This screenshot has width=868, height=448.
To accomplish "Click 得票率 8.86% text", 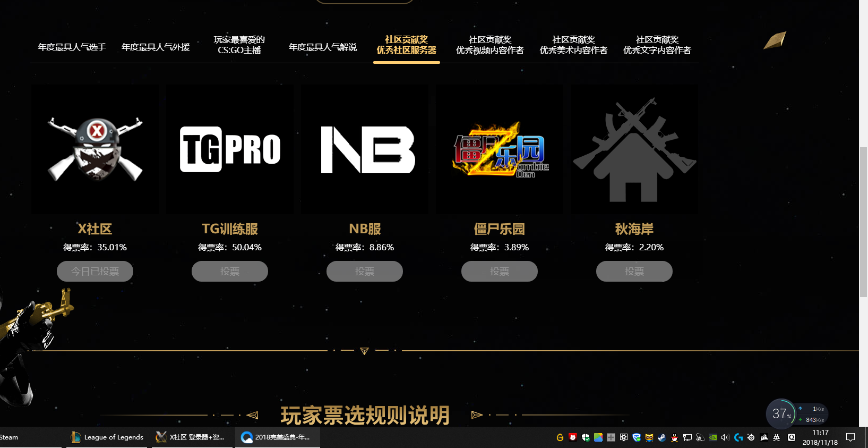I will pos(365,247).
